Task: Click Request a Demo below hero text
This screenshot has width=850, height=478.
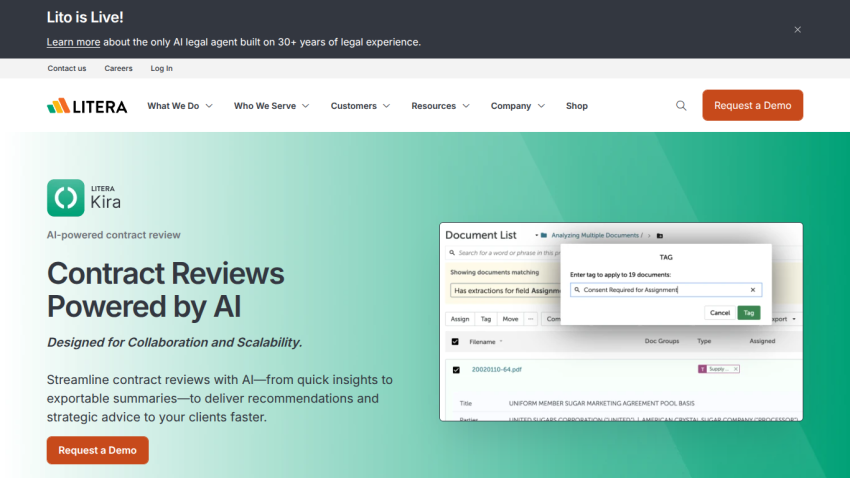Action: pyautogui.click(x=98, y=450)
